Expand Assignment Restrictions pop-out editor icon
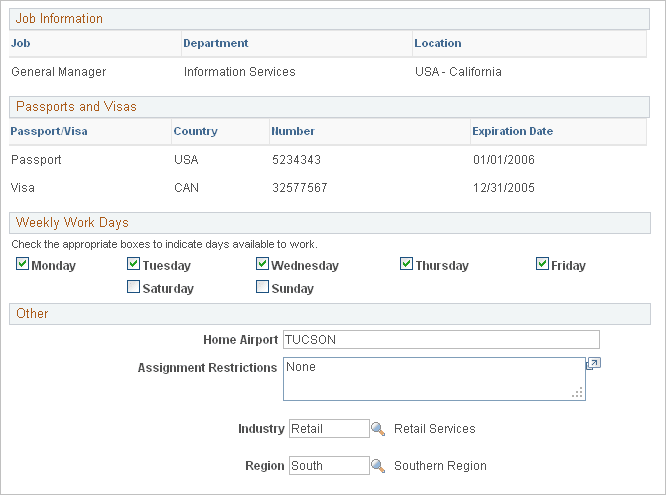 pyautogui.click(x=593, y=365)
